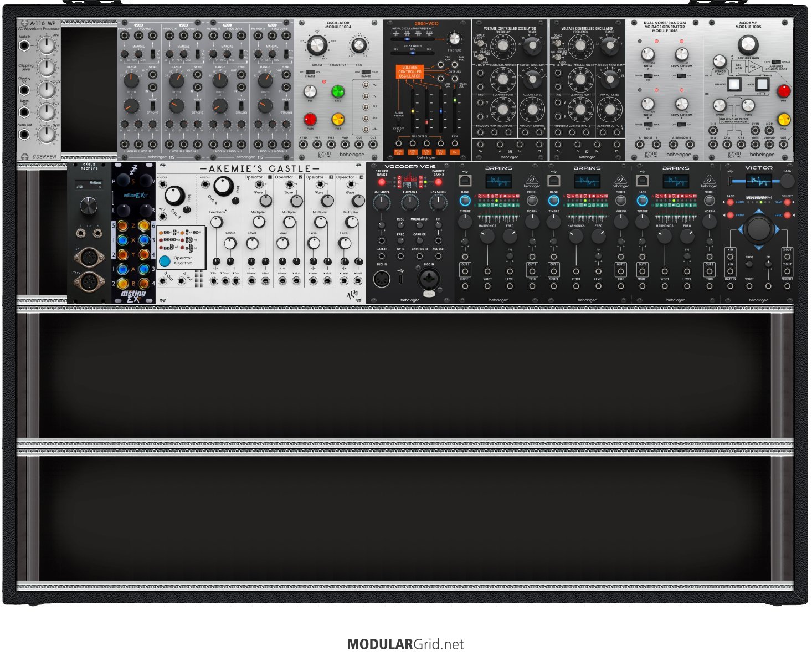Click the Chord knob on Akemie's Castle
Image resolution: width=812 pixels, height=656 pixels.
pyautogui.click(x=230, y=243)
